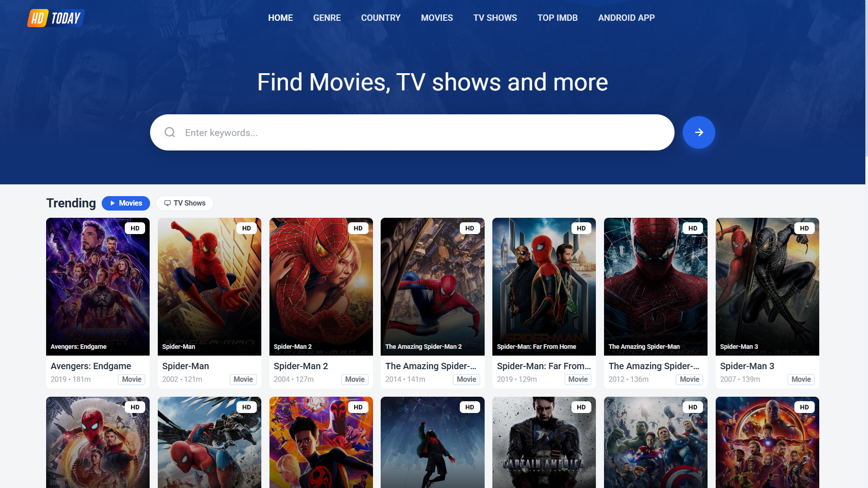Click the play icon on Movies filter
868x488 pixels.
pyautogui.click(x=112, y=203)
